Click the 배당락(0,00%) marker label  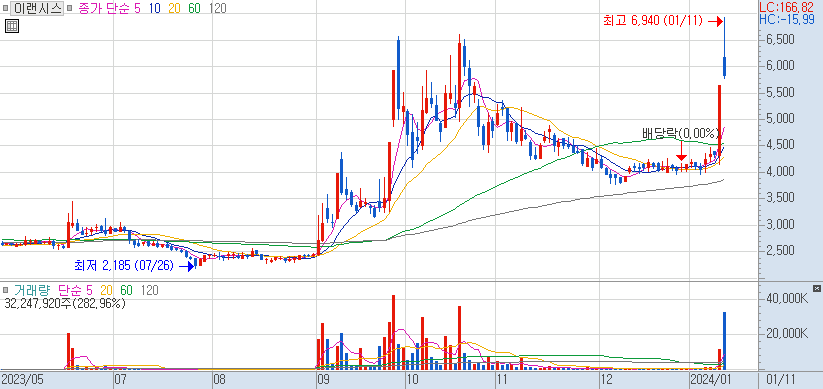681,133
